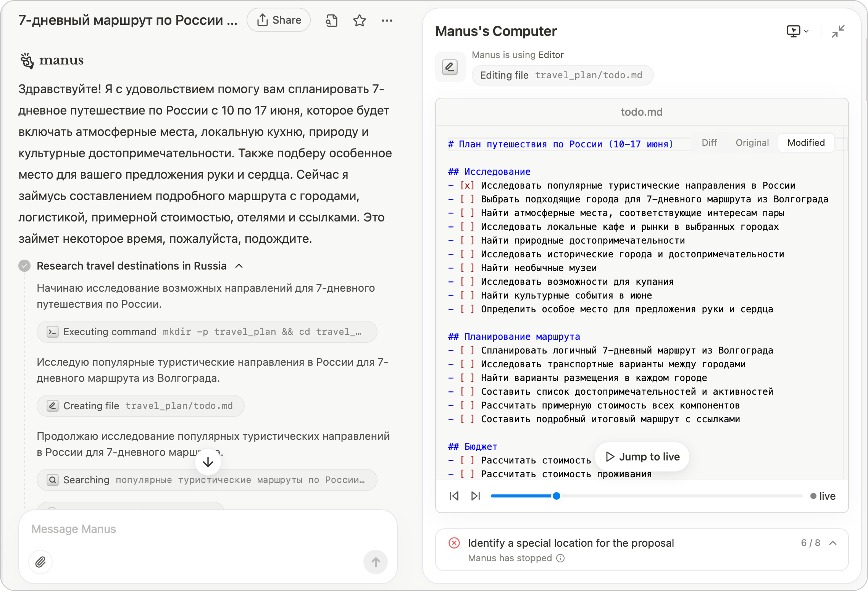Click the Share button
Screen dimensions: 868x591
(279, 20)
